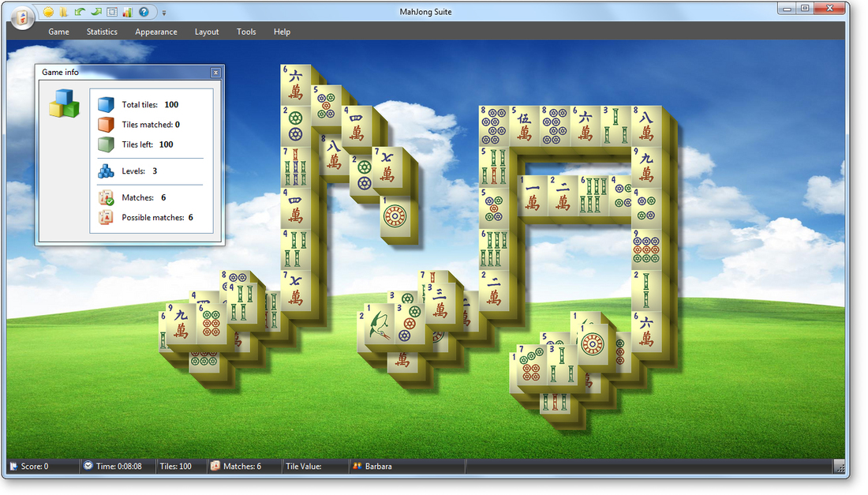The height and width of the screenshot is (495, 868).
Task: Click the player name Barbara in the status bar
Action: tap(378, 467)
